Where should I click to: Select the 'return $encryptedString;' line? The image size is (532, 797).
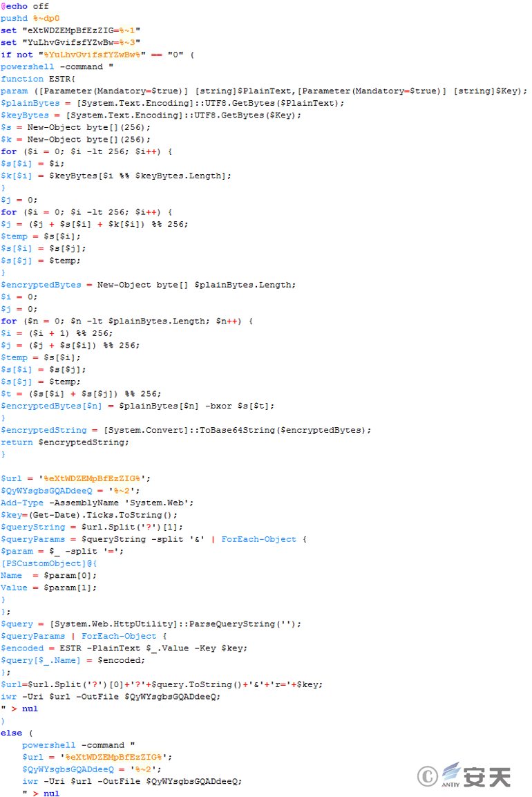point(65,442)
